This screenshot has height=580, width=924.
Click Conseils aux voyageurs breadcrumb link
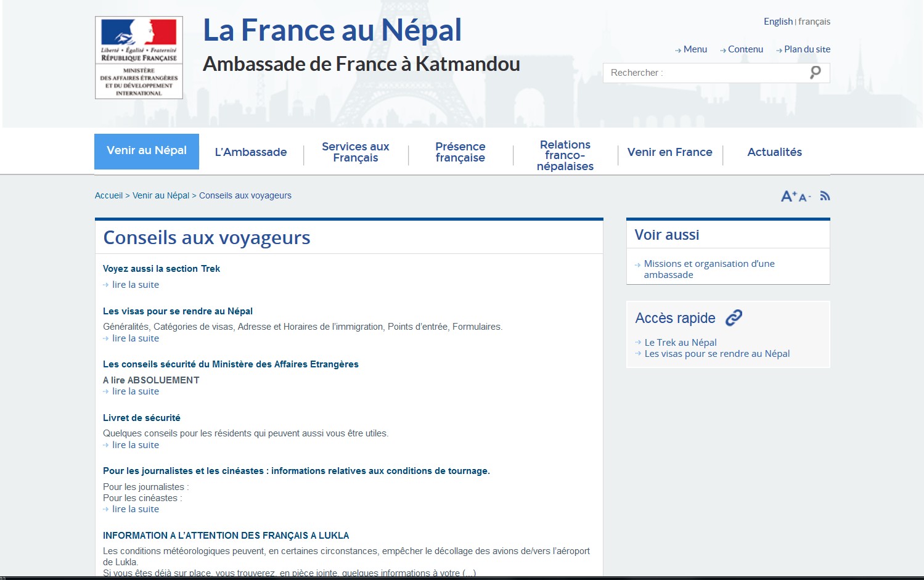pyautogui.click(x=245, y=195)
